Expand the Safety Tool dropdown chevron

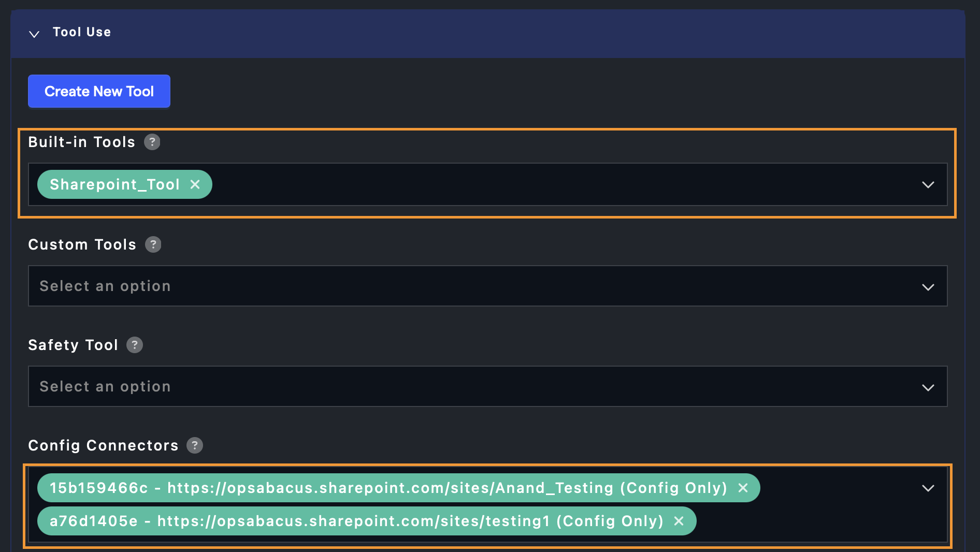pyautogui.click(x=928, y=387)
